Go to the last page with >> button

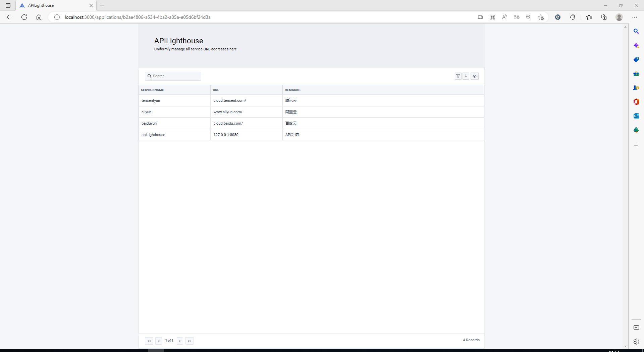click(190, 341)
